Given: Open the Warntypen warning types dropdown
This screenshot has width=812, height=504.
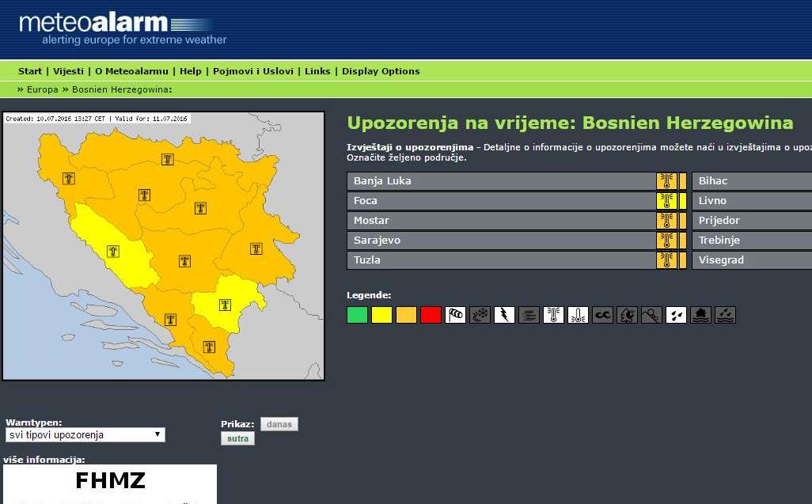Looking at the screenshot, I should point(85,435).
